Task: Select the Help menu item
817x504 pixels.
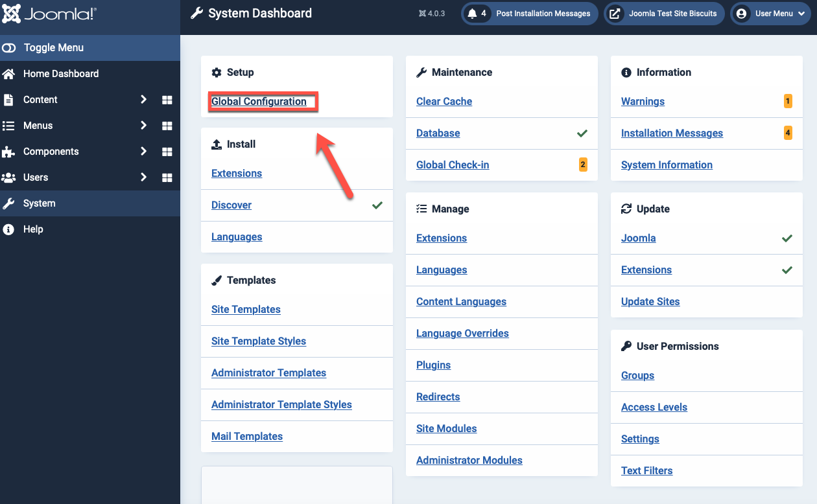Action: [x=33, y=229]
